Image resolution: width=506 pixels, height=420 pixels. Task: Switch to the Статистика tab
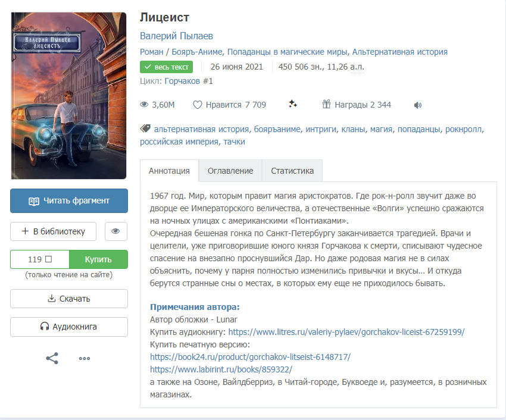pyautogui.click(x=292, y=171)
